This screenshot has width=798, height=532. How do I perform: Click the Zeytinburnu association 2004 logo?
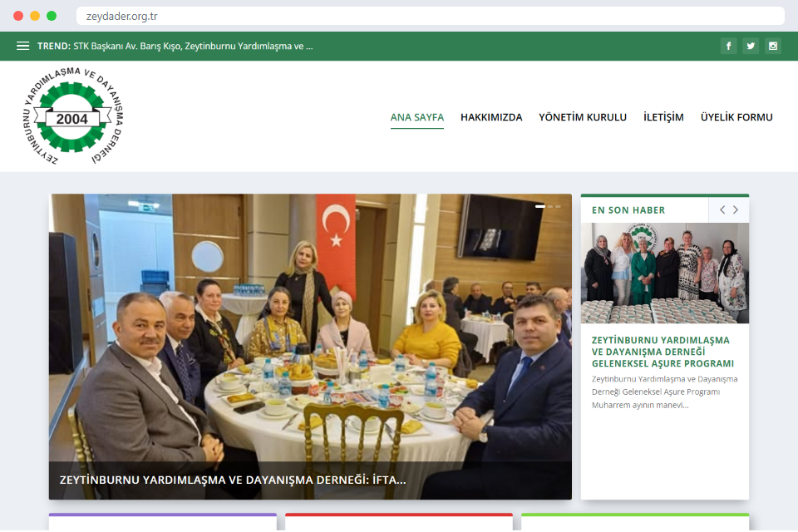tap(73, 116)
